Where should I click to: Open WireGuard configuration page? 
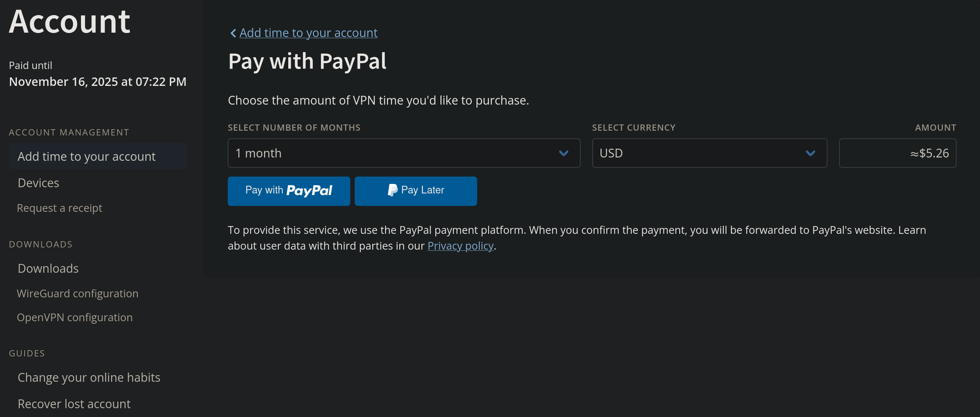click(78, 293)
